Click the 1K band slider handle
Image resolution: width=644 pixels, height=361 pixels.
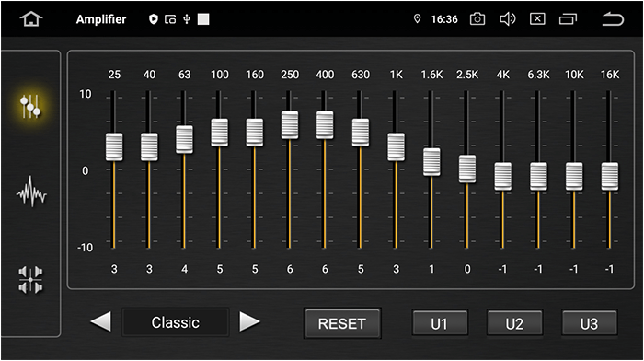396,146
